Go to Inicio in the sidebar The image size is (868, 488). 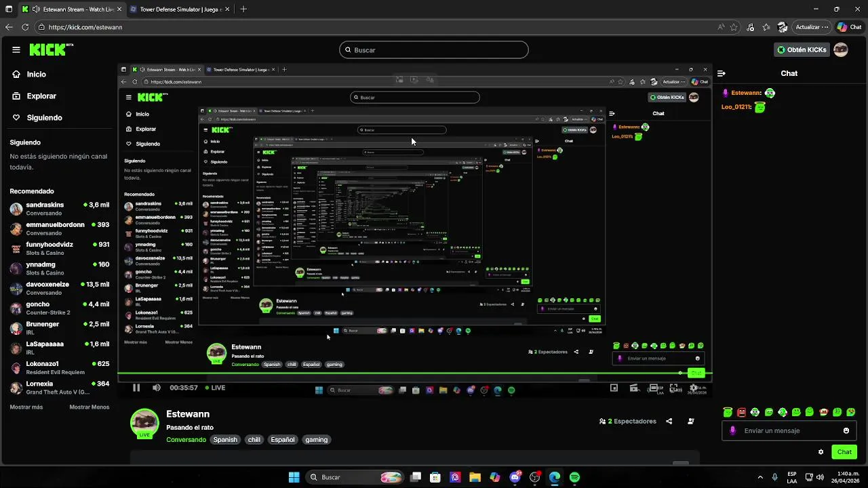pos(29,75)
